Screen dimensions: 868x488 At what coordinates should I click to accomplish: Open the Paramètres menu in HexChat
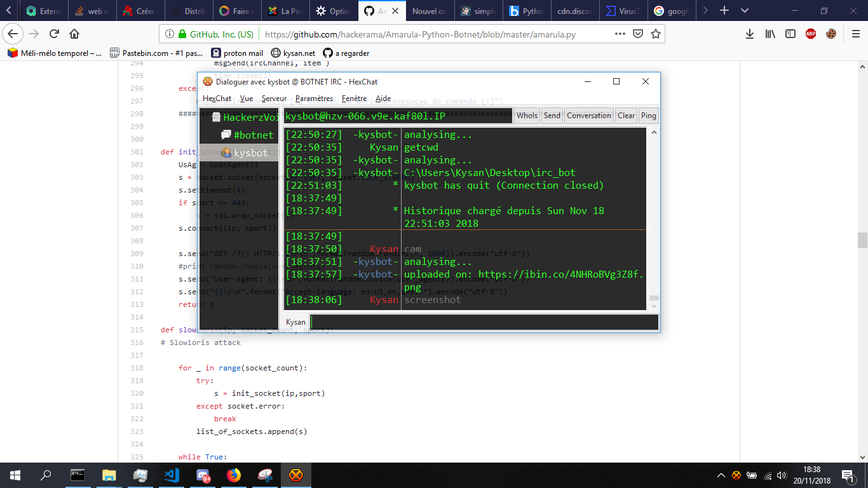[x=314, y=98]
